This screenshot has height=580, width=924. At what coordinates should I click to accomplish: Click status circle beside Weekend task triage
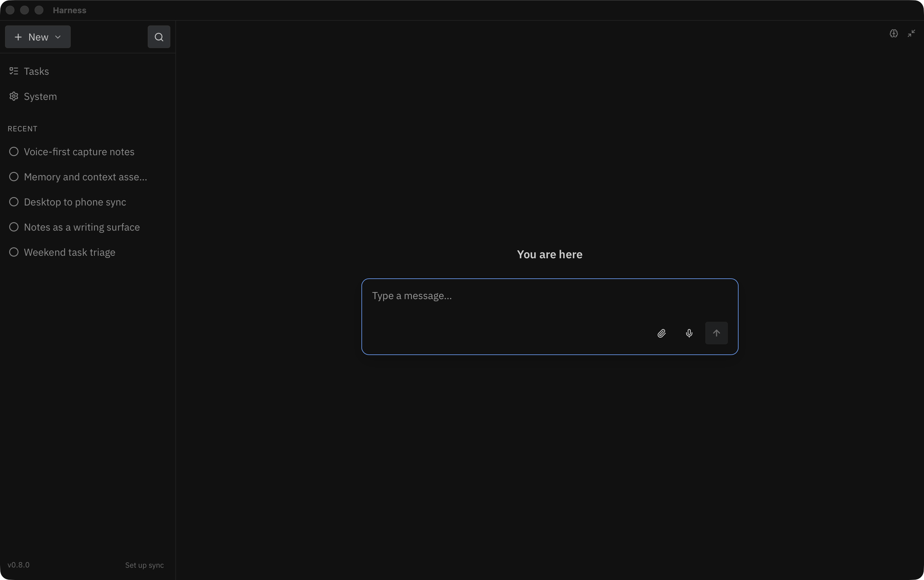(x=14, y=252)
